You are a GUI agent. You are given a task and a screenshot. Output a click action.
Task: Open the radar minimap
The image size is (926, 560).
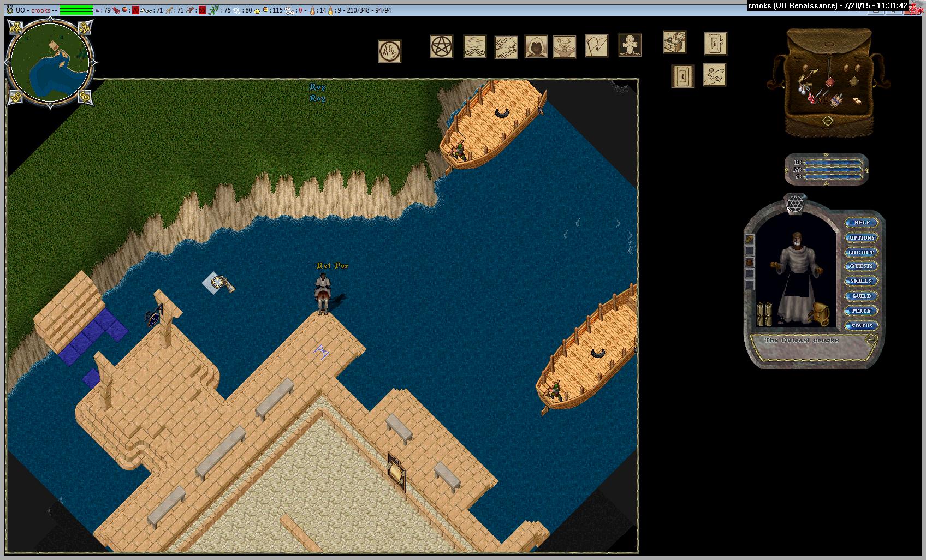[x=51, y=63]
